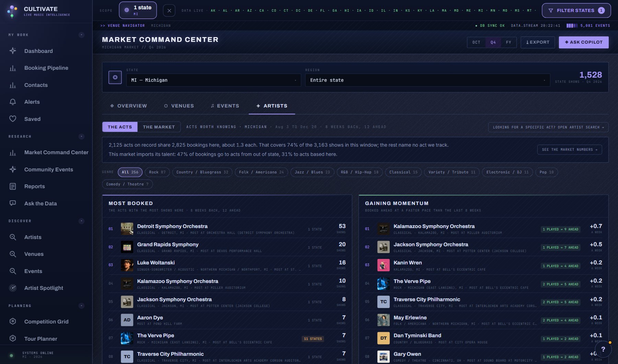Screen dimensions: 618x364
Task: Switch period to Q4
Action: pyautogui.click(x=493, y=42)
